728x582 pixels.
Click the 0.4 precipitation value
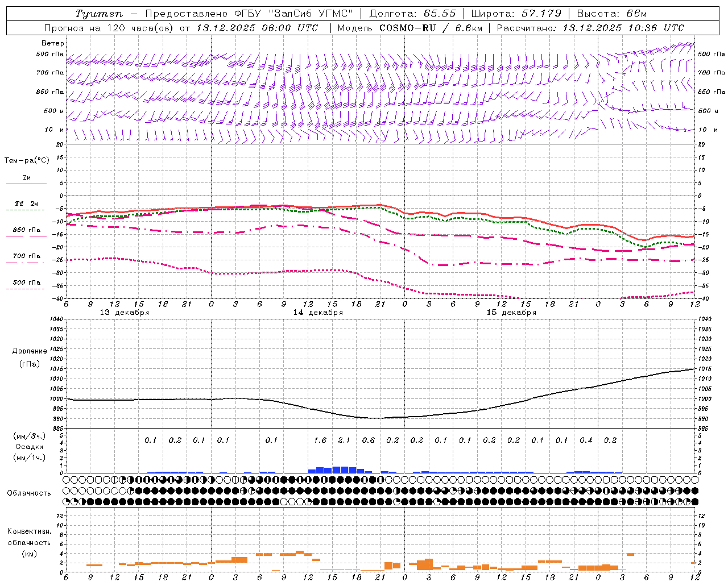point(586,440)
